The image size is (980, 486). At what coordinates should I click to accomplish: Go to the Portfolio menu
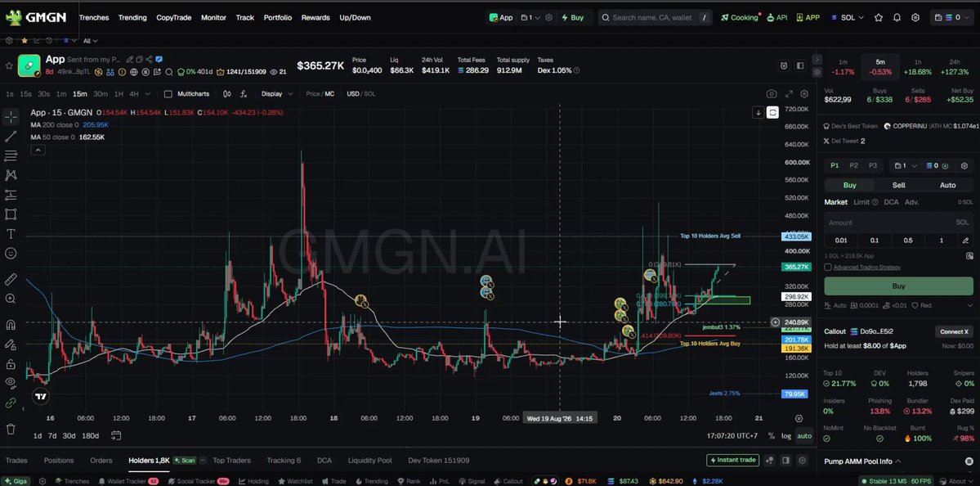(x=278, y=17)
